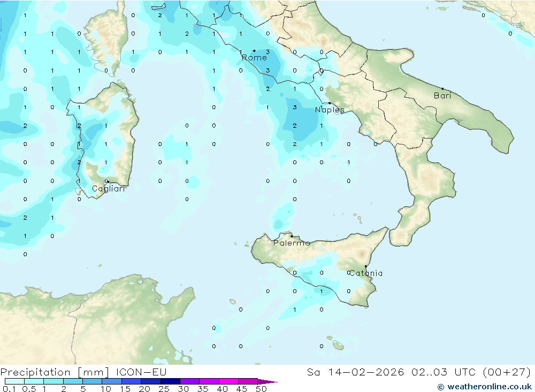535x392 pixels.
Task: Pick the 15–20 mm legend color swatch
Action: (x=132, y=381)
